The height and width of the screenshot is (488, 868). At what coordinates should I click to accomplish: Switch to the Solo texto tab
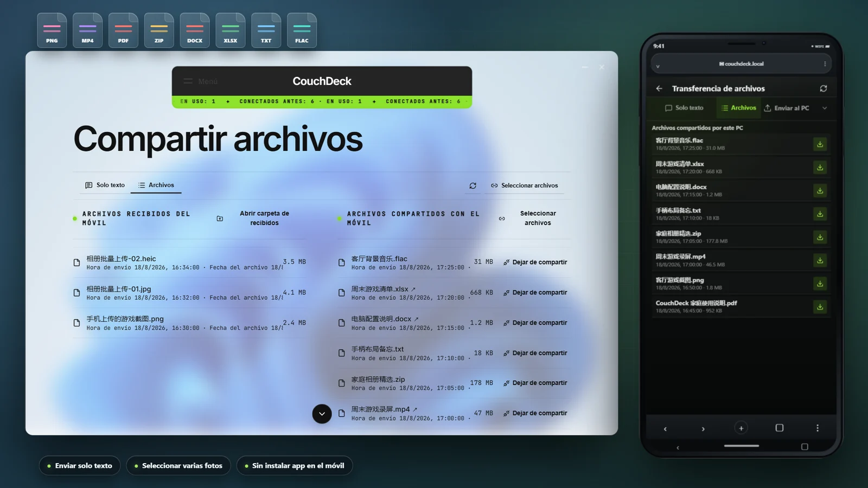105,185
